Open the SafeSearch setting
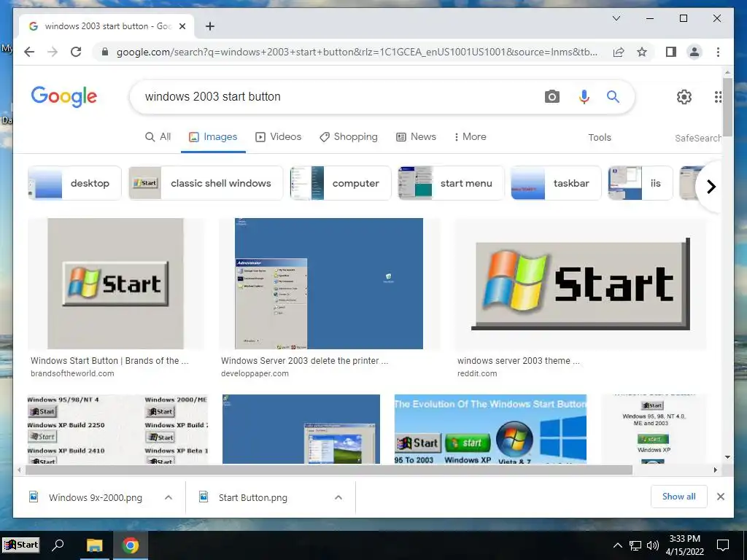The height and width of the screenshot is (560, 747). click(697, 138)
